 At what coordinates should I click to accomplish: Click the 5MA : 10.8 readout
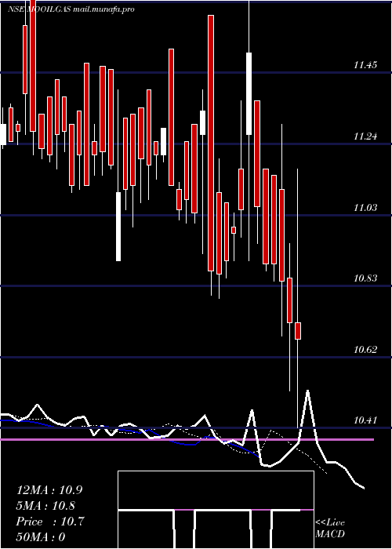[x=45, y=506]
